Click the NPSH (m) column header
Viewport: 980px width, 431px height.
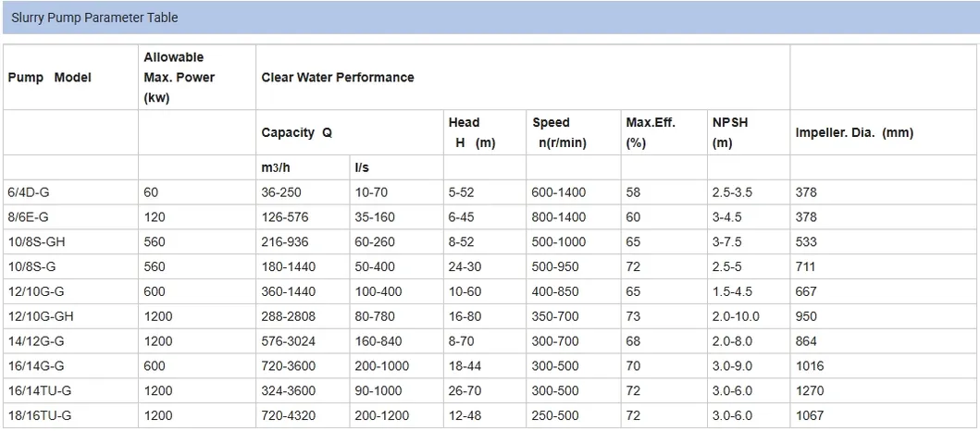tap(730, 133)
